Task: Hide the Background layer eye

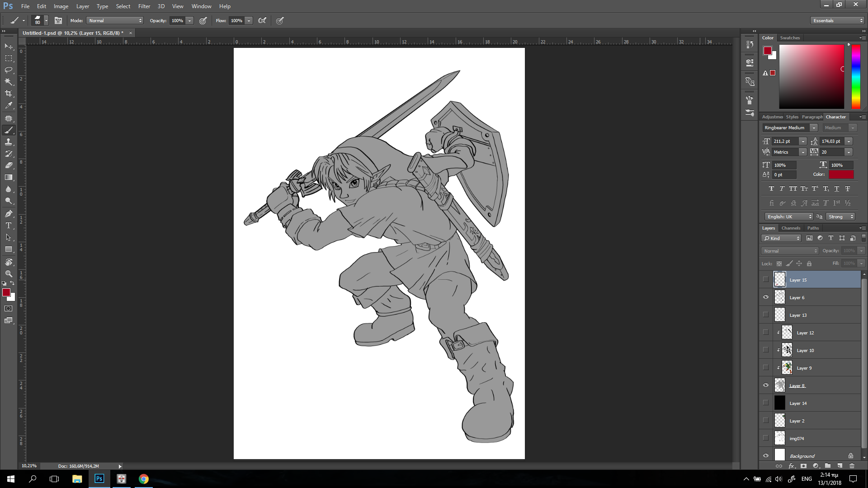Action: pos(765,456)
